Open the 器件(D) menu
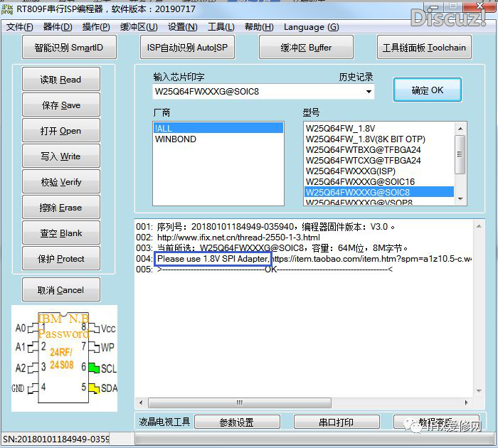This screenshot has height=448, width=498. pos(58,27)
